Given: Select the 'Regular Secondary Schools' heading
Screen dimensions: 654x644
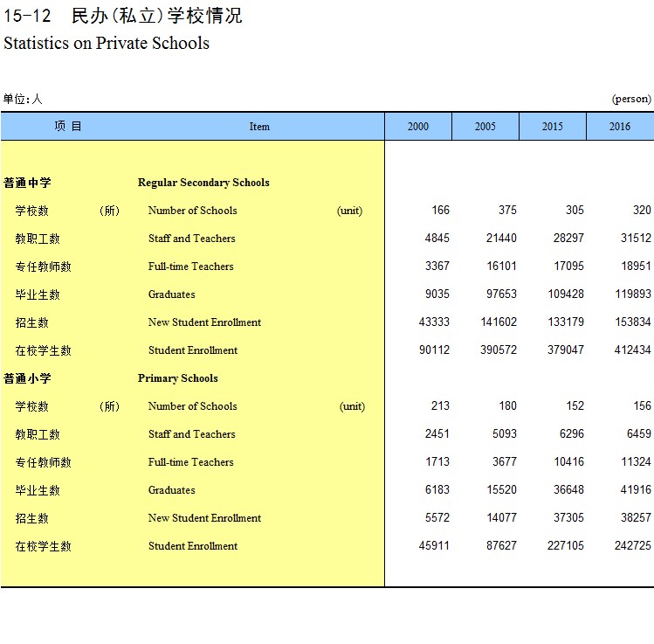Looking at the screenshot, I should click(x=203, y=183).
